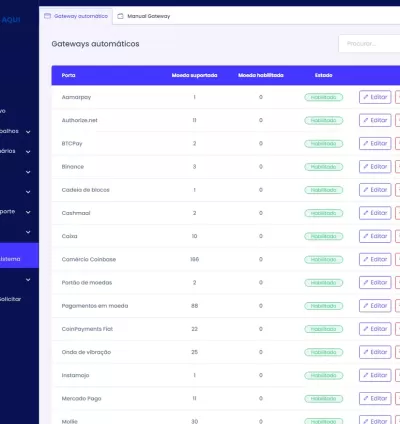Edit the Cadeia de blocos gateway
400x424 pixels.
coord(375,190)
